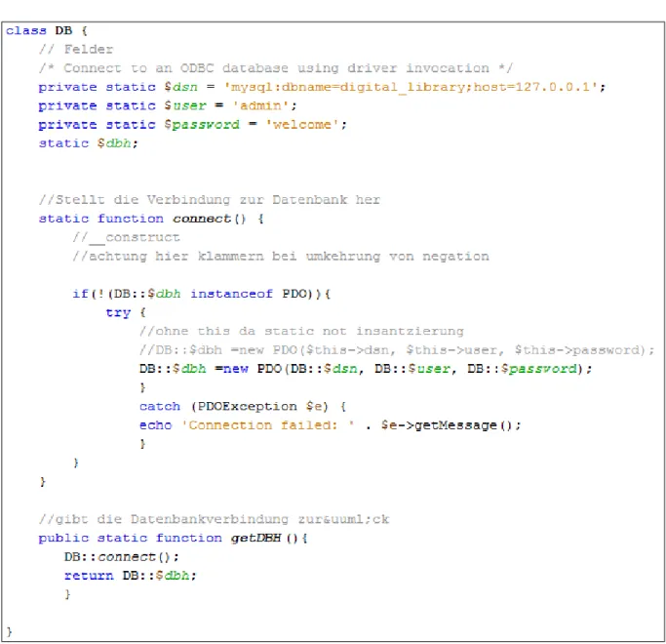
Task: Select the 'Stellt die Verbindung zur Datenbank her' comment
Action: coord(210,200)
